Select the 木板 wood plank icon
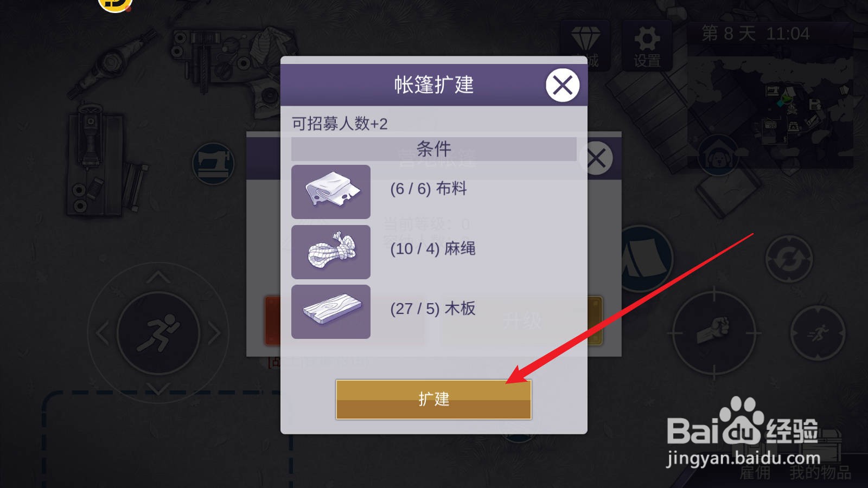Viewport: 868px width, 488px height. pyautogui.click(x=331, y=312)
